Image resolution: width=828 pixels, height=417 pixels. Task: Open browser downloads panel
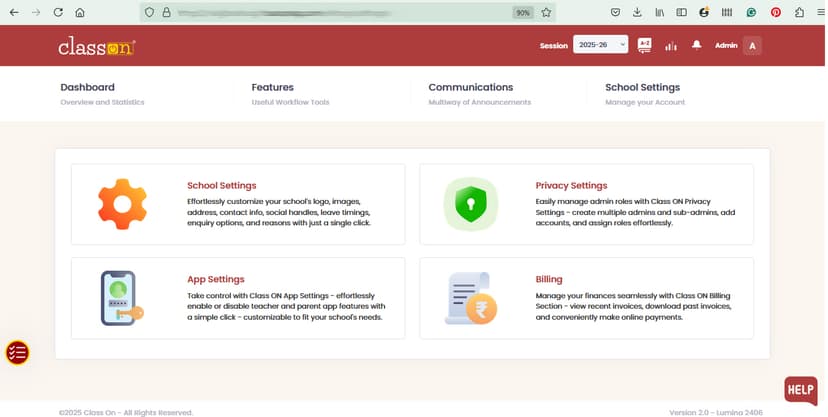point(637,12)
